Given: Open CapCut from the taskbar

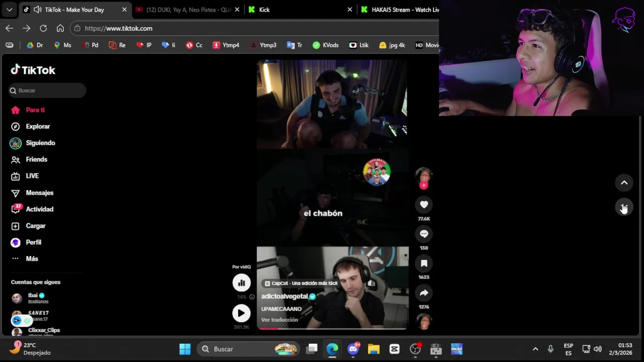Looking at the screenshot, I should (x=394, y=349).
